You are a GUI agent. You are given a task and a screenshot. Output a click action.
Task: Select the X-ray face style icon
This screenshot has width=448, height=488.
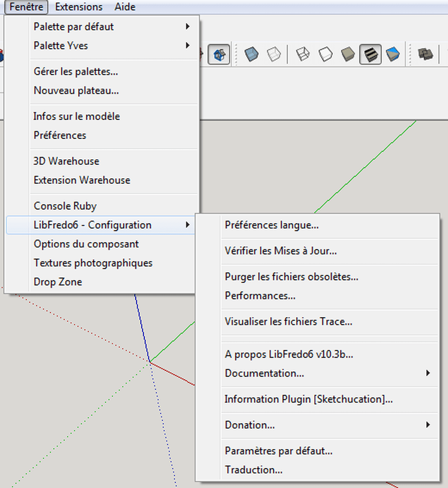point(251,54)
